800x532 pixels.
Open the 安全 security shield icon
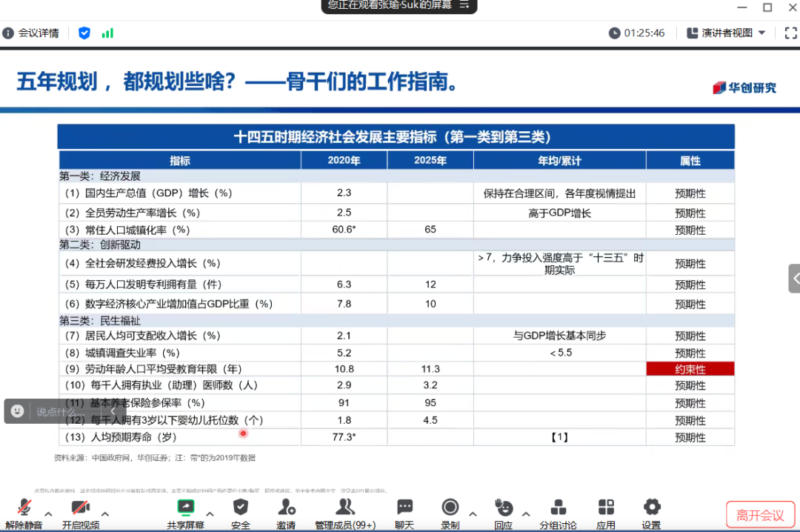click(241, 508)
